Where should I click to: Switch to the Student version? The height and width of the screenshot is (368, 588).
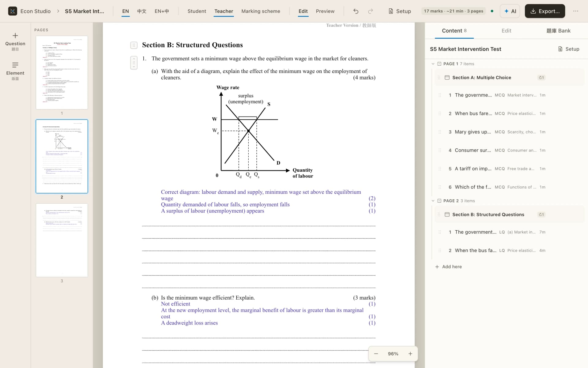(x=197, y=11)
